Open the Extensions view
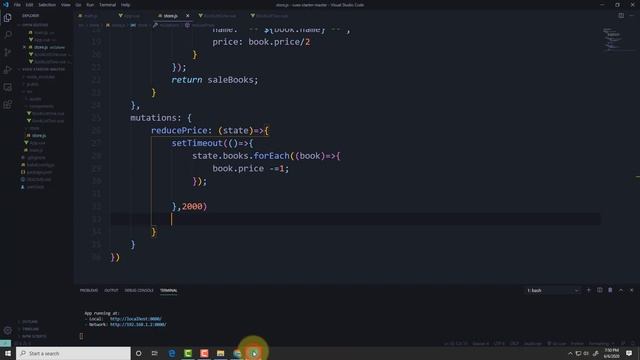640x360 pixels. (x=7, y=105)
